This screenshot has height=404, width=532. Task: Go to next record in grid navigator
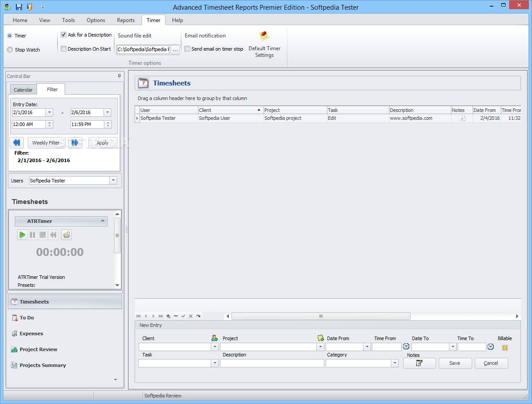pos(153,316)
